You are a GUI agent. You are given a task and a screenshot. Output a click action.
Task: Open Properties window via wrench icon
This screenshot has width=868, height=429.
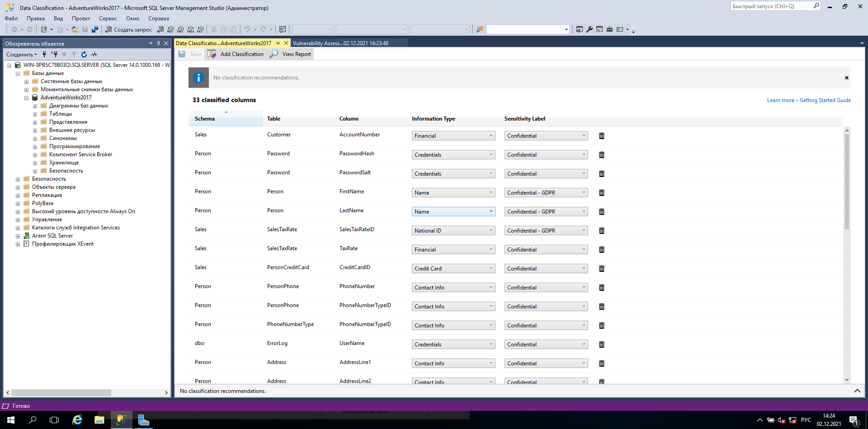pyautogui.click(x=590, y=29)
